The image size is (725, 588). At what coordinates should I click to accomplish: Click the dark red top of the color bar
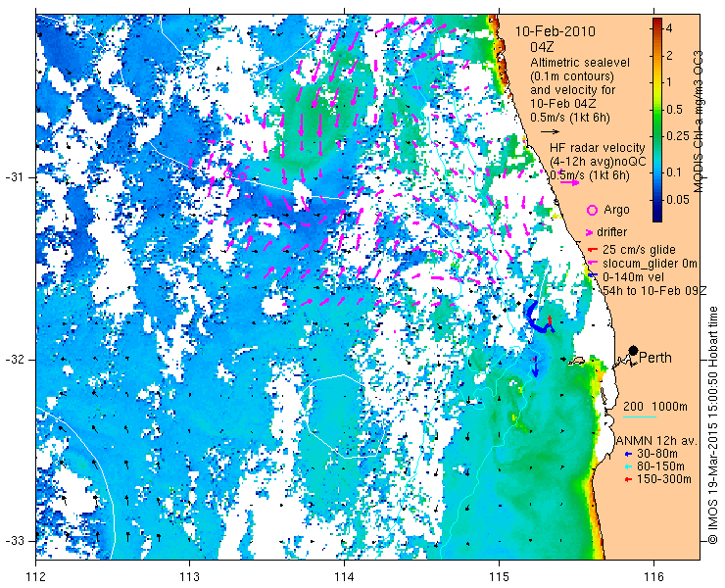click(657, 24)
